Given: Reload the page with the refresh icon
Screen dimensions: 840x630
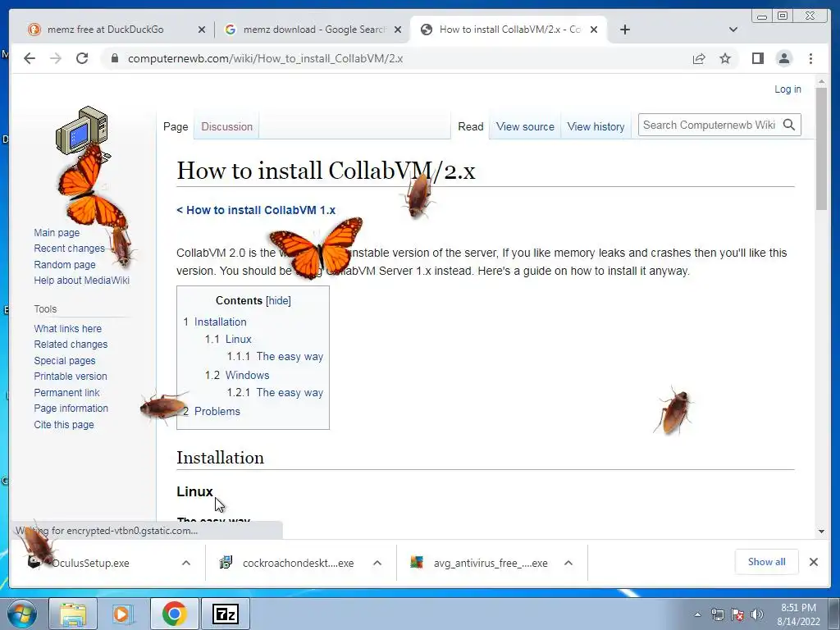Looking at the screenshot, I should tap(82, 58).
